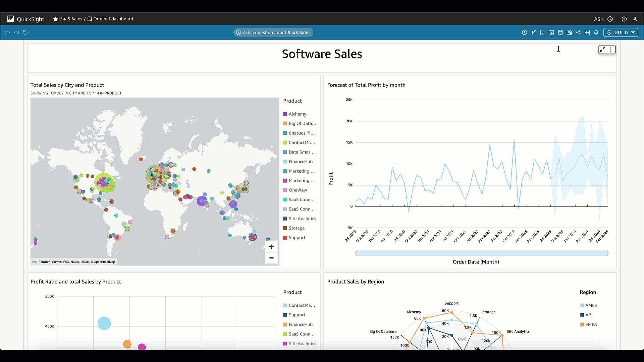Open the BUILD dropdown button
Screen dimensions: 644x362
tap(621, 33)
